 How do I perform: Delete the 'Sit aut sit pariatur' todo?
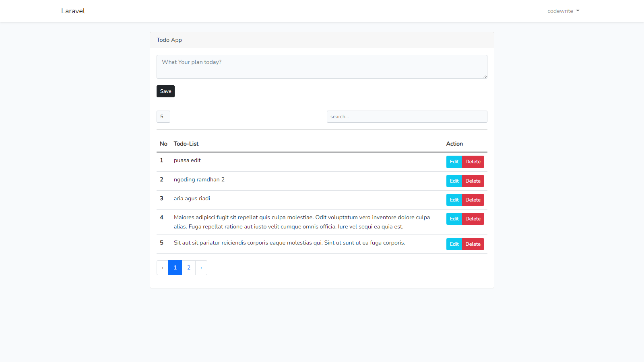pyautogui.click(x=473, y=244)
